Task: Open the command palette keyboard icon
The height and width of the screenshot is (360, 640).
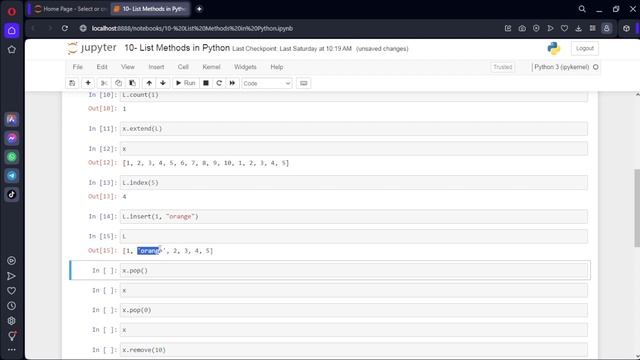Action: coord(303,83)
